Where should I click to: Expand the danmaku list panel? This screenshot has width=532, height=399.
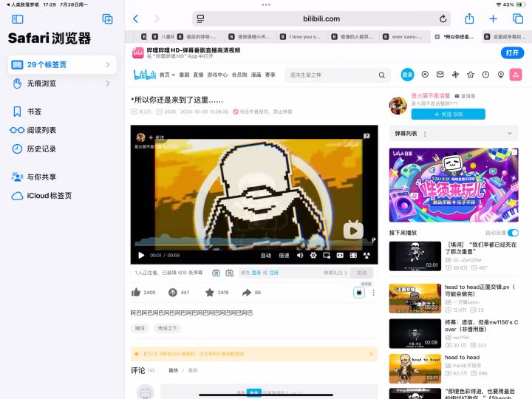pyautogui.click(x=510, y=133)
